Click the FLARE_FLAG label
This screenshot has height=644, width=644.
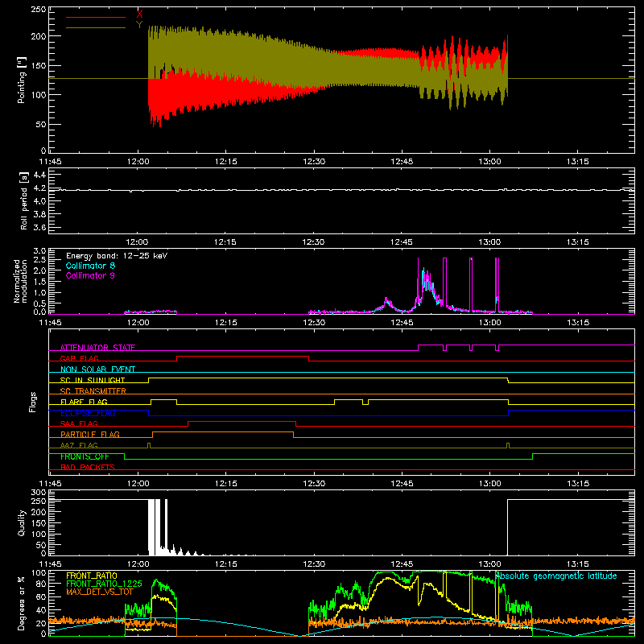point(84,402)
